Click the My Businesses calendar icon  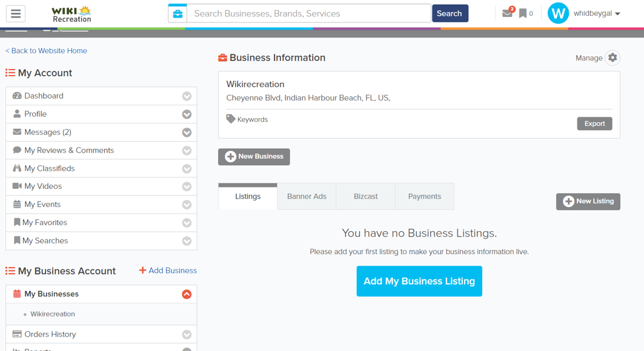coord(17,294)
